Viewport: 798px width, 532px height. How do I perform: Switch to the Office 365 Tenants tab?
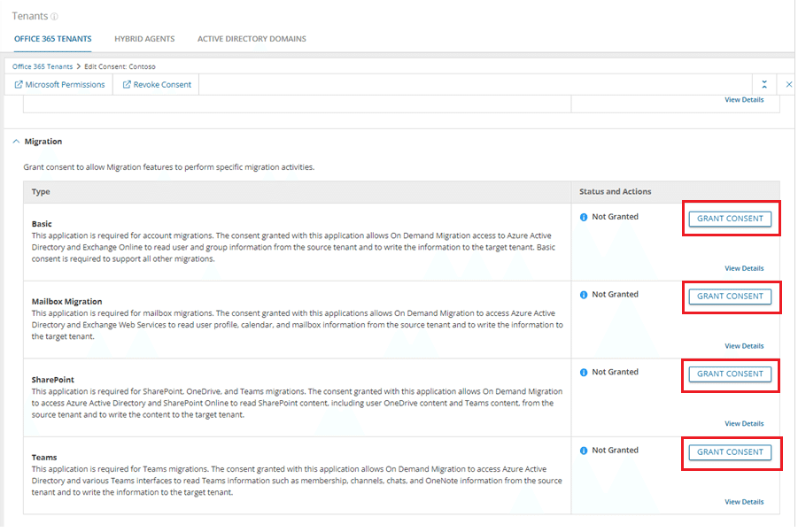tap(53, 39)
